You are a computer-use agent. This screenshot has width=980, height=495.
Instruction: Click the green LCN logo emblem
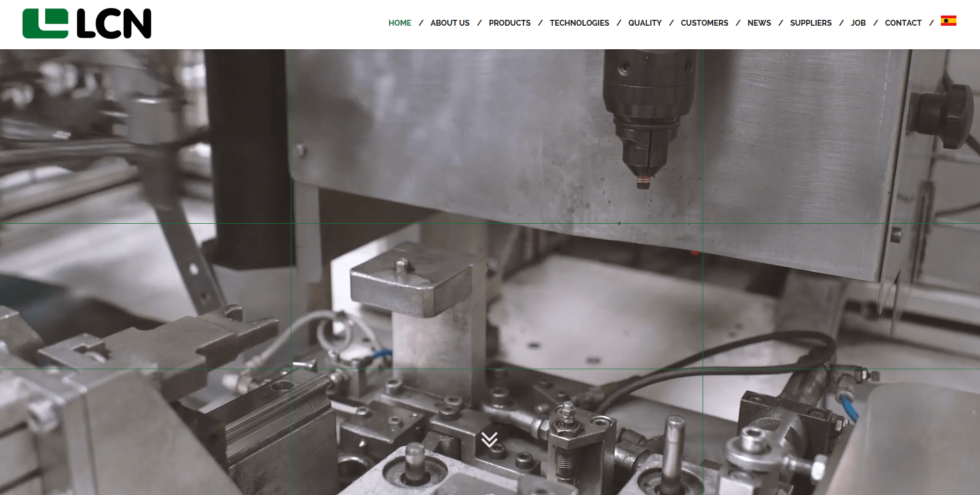click(45, 24)
